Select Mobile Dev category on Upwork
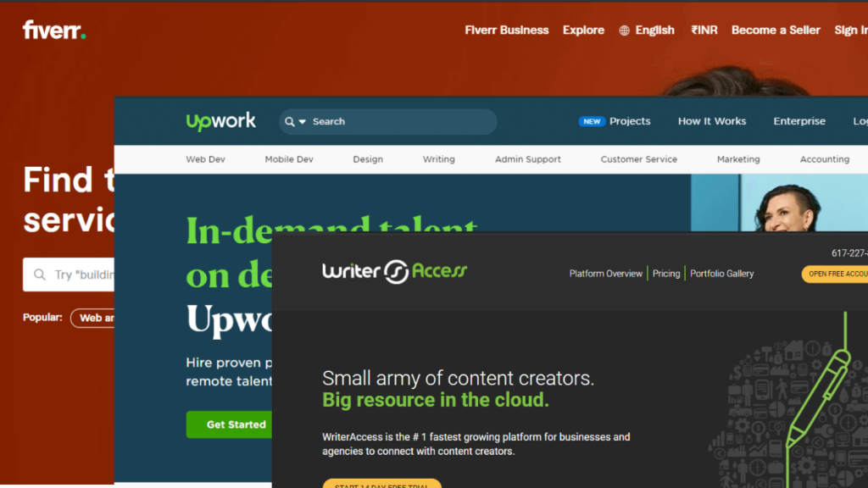 tap(289, 159)
